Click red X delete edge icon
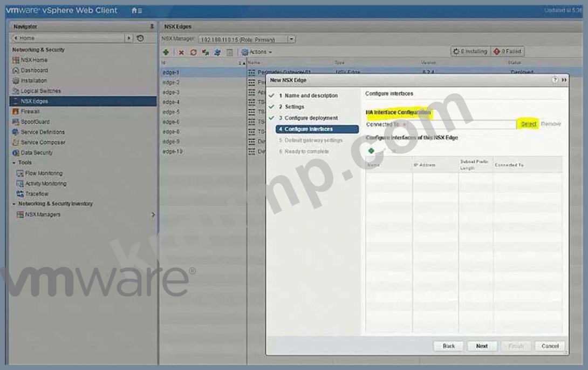 pos(181,52)
